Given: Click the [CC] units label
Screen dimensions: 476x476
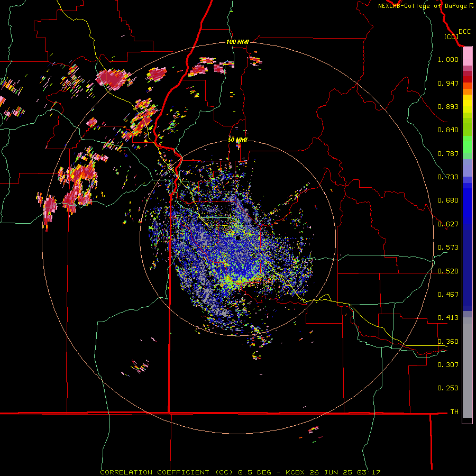Looking at the screenshot, I should point(451,36).
